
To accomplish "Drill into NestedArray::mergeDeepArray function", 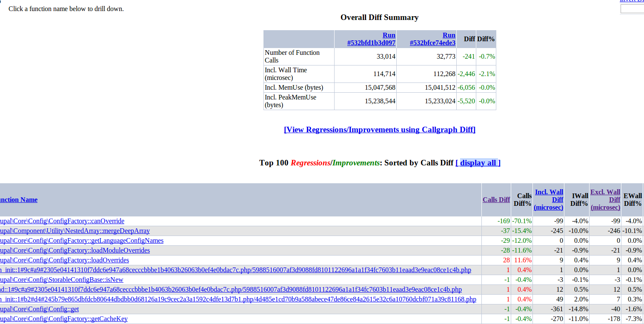I will (x=75, y=231).
